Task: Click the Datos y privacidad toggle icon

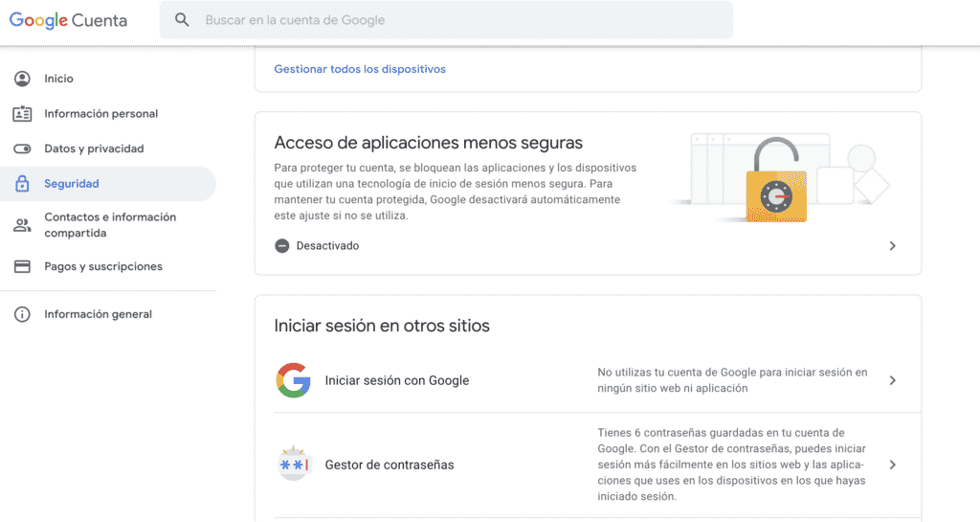Action: coord(22,148)
